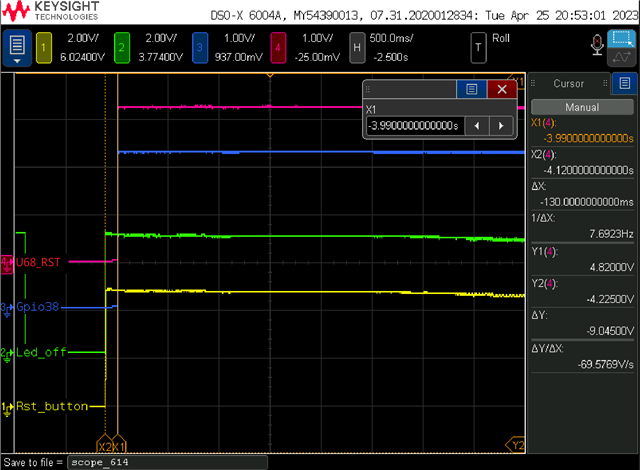Click the Cursor sidebar title
The width and height of the screenshot is (640, 470).
coord(569,84)
